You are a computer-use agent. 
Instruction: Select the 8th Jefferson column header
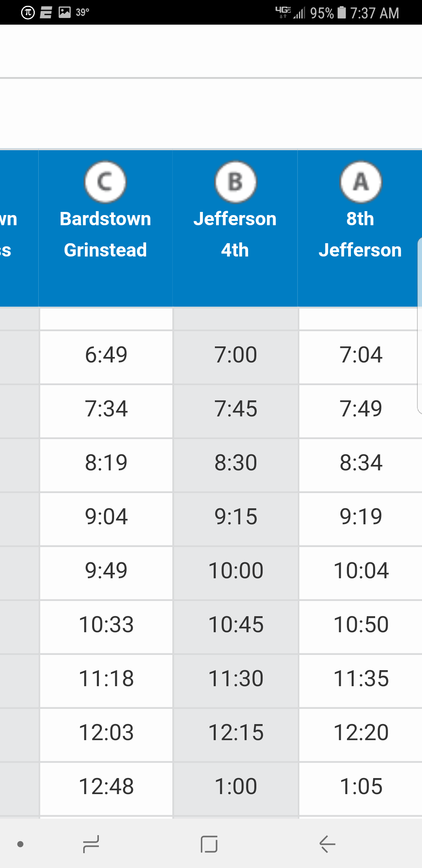(x=360, y=234)
